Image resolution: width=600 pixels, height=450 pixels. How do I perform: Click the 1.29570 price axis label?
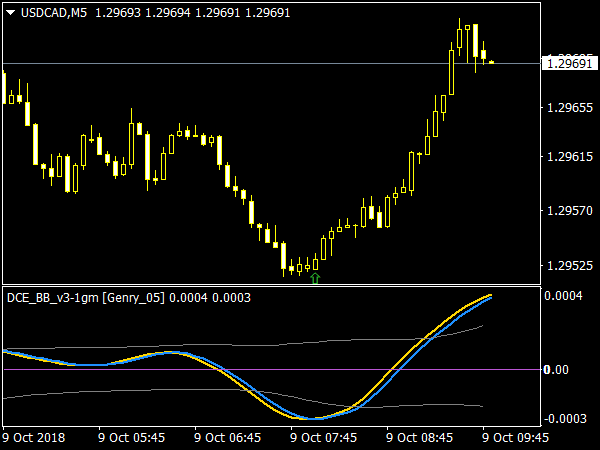pyautogui.click(x=570, y=210)
